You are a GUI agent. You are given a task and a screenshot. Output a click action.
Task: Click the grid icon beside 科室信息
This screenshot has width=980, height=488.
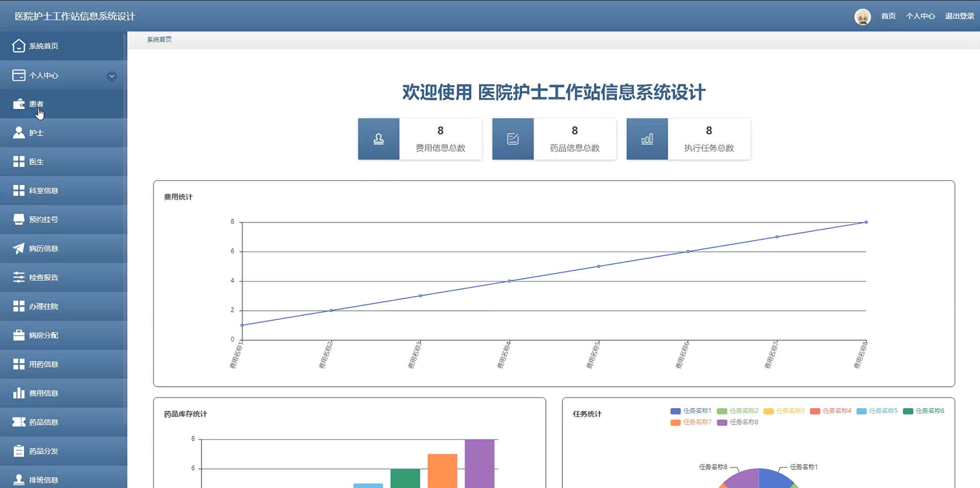[19, 190]
